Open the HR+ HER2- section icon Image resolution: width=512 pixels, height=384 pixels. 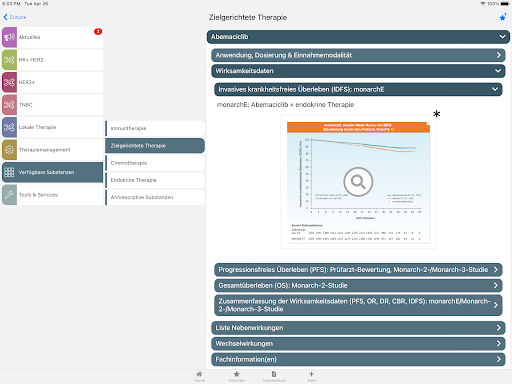pos(9,60)
